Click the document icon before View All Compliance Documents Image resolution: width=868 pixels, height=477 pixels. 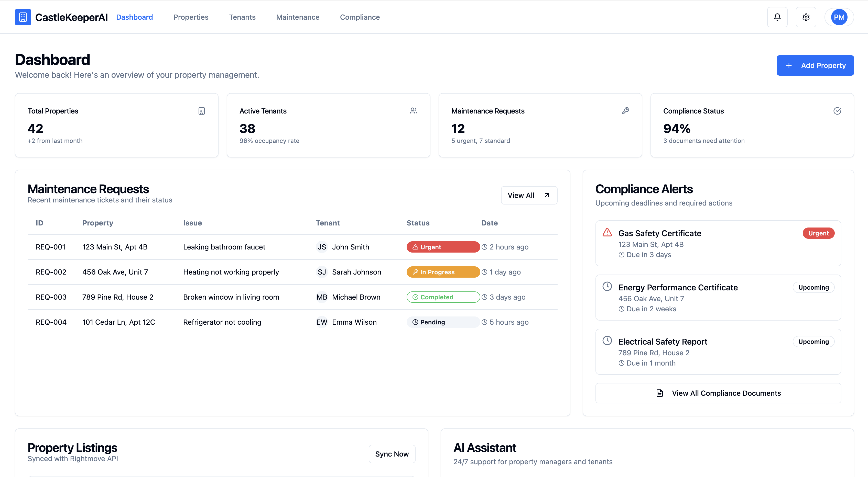coord(659,393)
